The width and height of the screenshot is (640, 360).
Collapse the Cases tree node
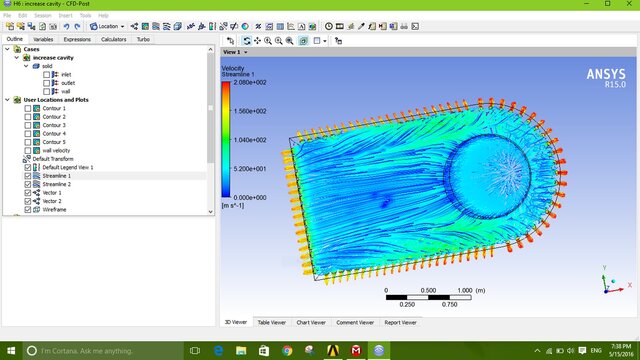7,49
